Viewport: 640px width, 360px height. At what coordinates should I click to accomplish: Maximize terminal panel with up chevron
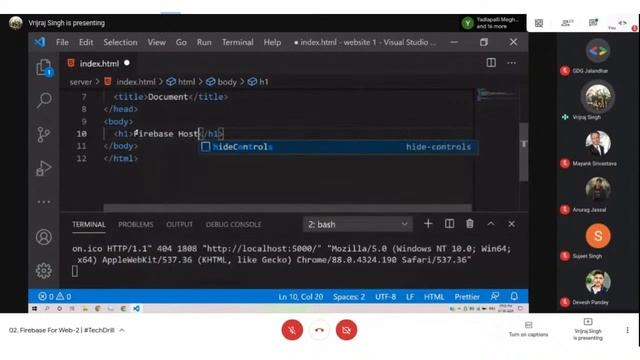click(491, 224)
